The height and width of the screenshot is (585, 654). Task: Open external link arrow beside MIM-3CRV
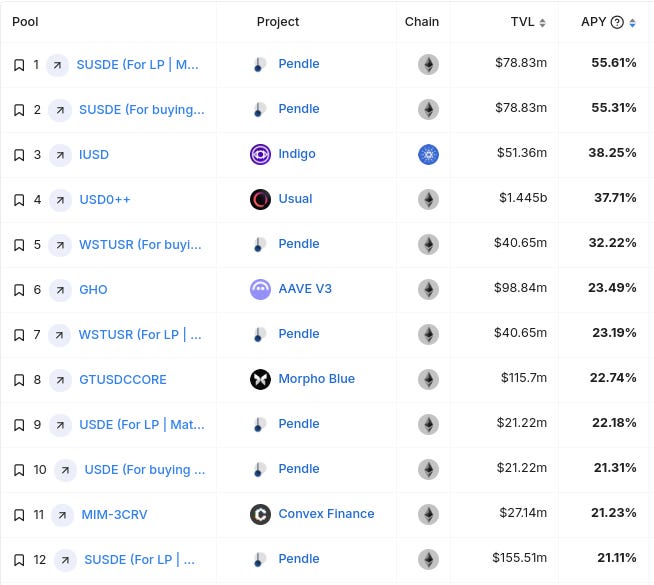62,515
